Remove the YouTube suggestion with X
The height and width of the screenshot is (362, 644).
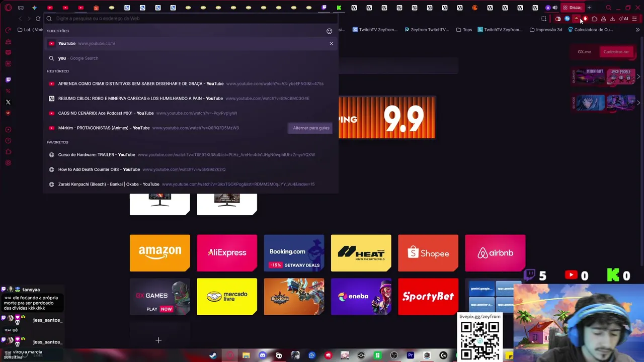(331, 43)
